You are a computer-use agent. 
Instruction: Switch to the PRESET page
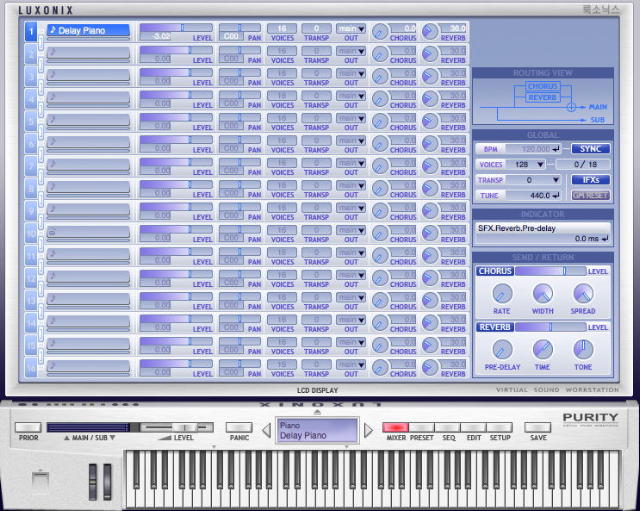pos(422,427)
